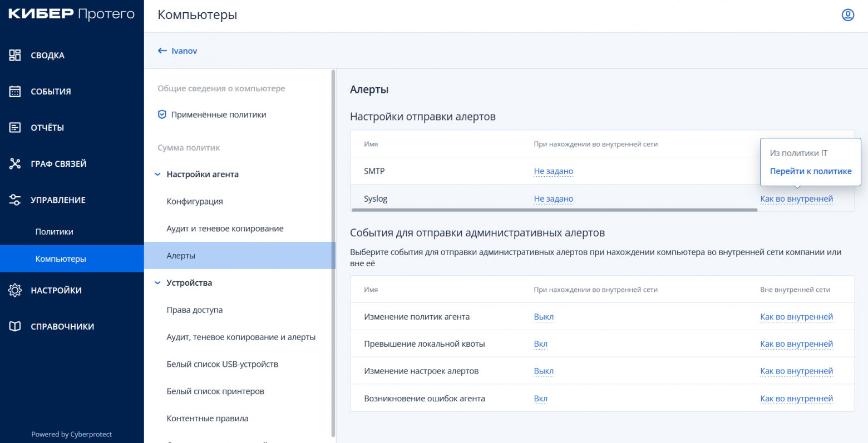Click the Ivanov back link
The image size is (868, 443).
pos(184,51)
